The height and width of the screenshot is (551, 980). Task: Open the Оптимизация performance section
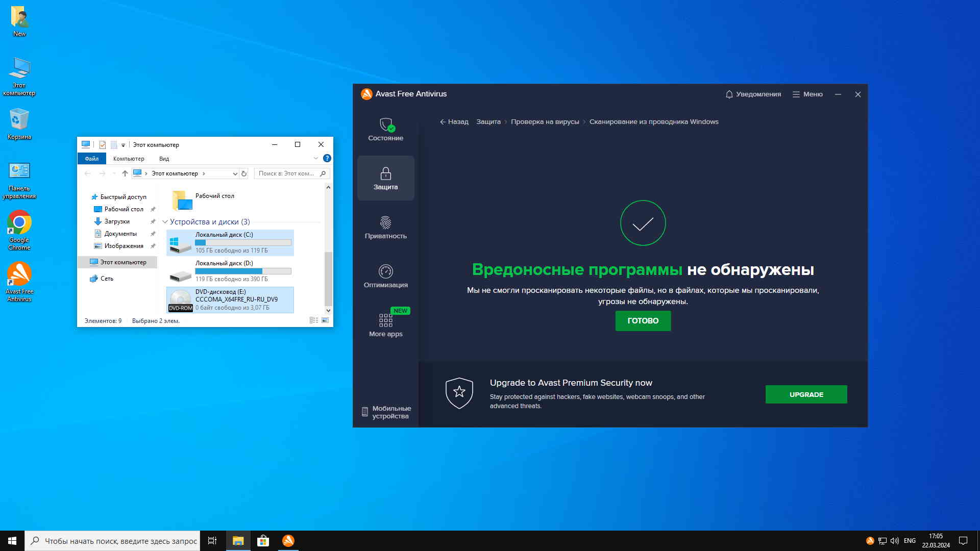coord(385,277)
